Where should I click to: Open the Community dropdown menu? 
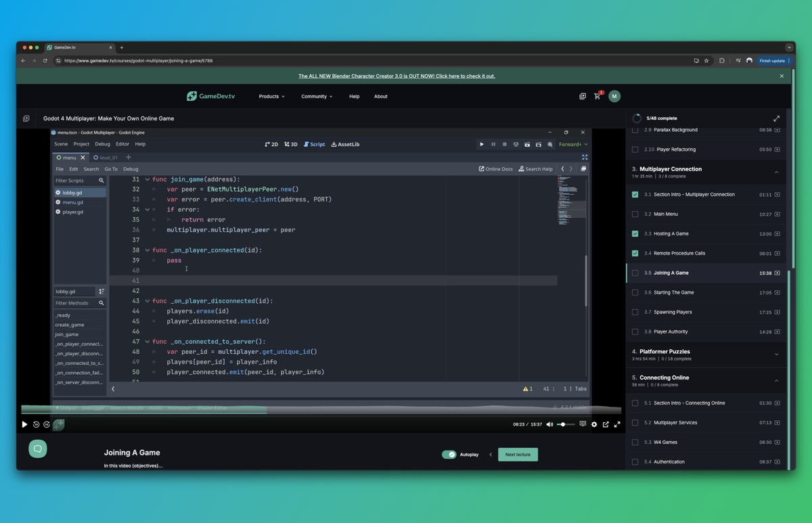317,96
